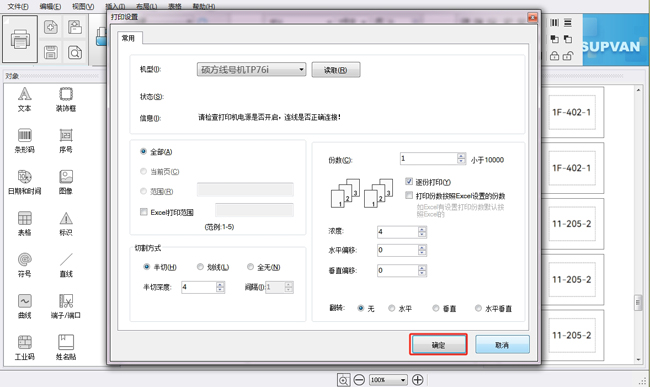
Task: Select the 符号 symbol tool
Action: coord(24,265)
